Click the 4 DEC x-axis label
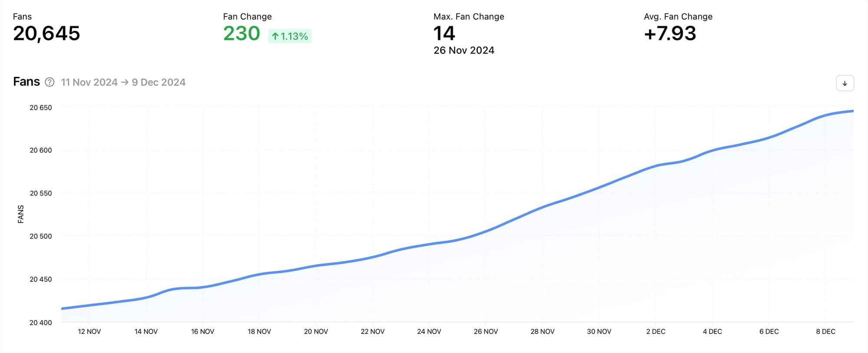The image size is (868, 353). click(x=712, y=331)
